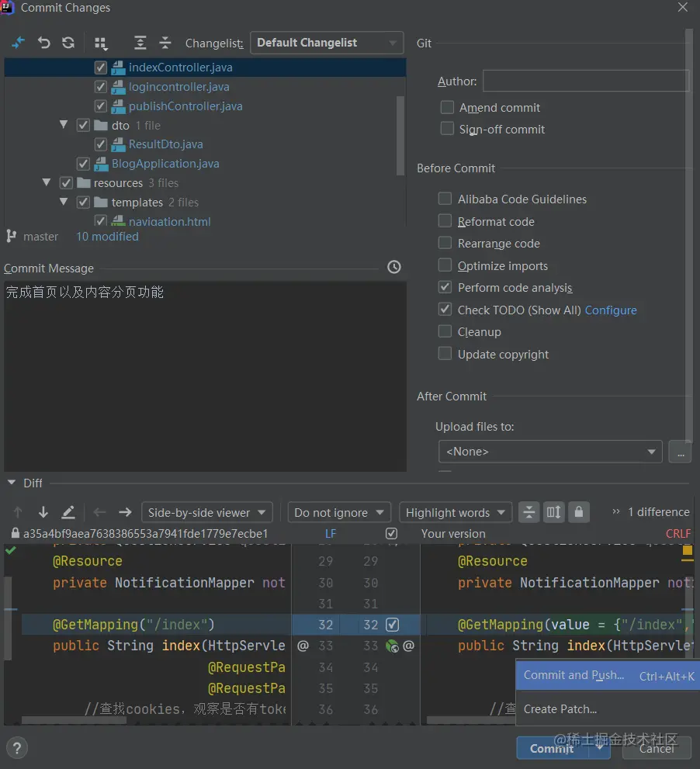The width and height of the screenshot is (700, 769).
Task: Enable Amend commit checkbox
Action: click(x=447, y=107)
